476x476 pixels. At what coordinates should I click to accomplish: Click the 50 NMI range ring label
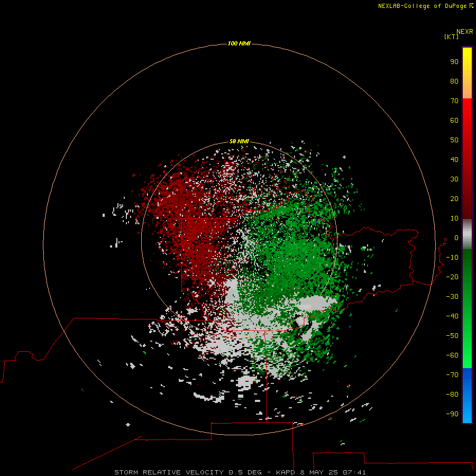coord(239,141)
